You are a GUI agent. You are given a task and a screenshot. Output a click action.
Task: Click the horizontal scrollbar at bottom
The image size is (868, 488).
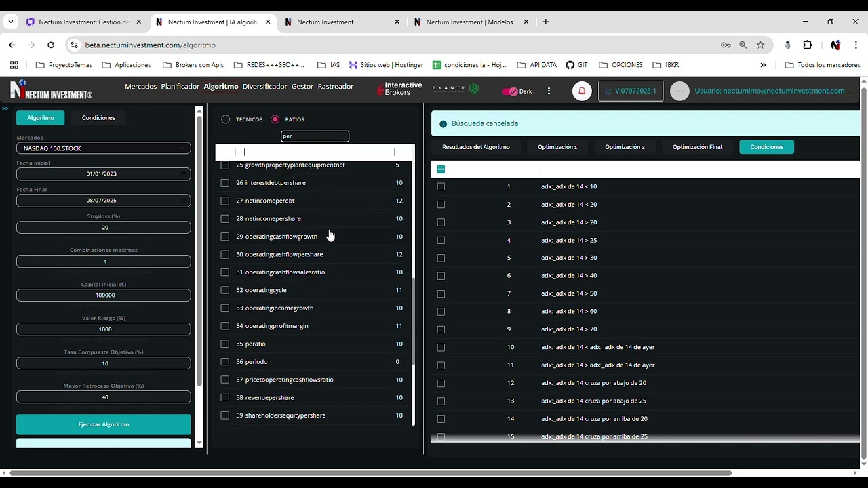pyautogui.click(x=371, y=473)
